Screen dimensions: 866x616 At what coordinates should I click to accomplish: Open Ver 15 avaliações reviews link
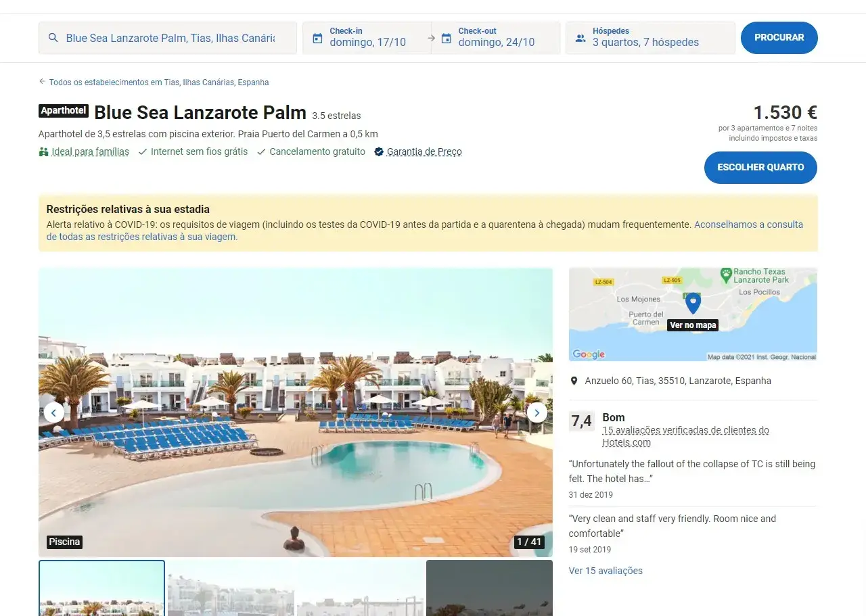click(x=606, y=571)
